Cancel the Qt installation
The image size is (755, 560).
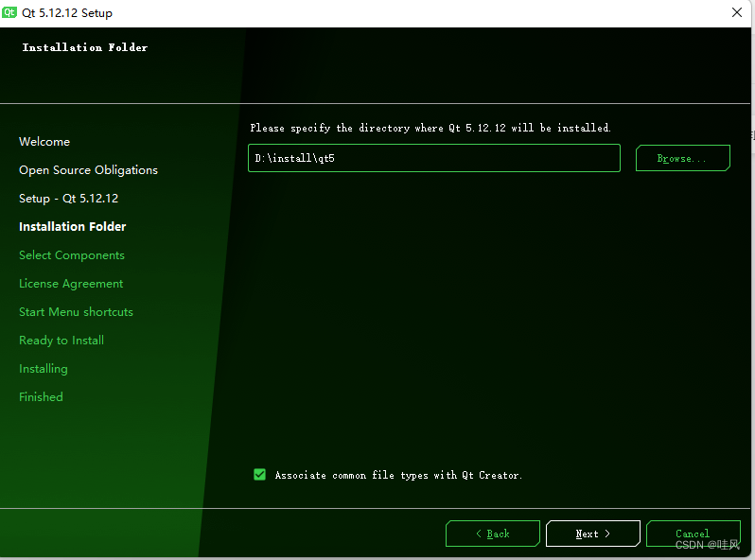coord(693,534)
